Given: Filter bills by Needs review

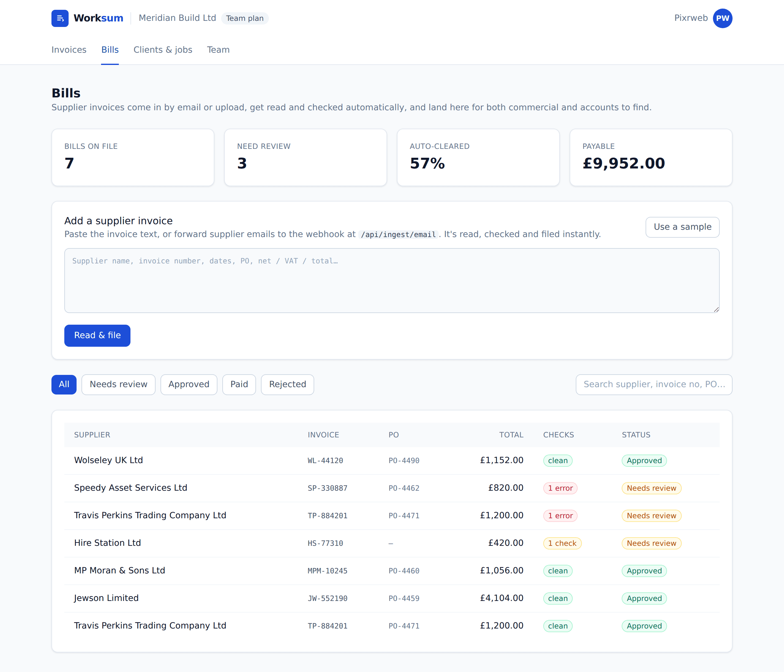Looking at the screenshot, I should click(x=119, y=384).
